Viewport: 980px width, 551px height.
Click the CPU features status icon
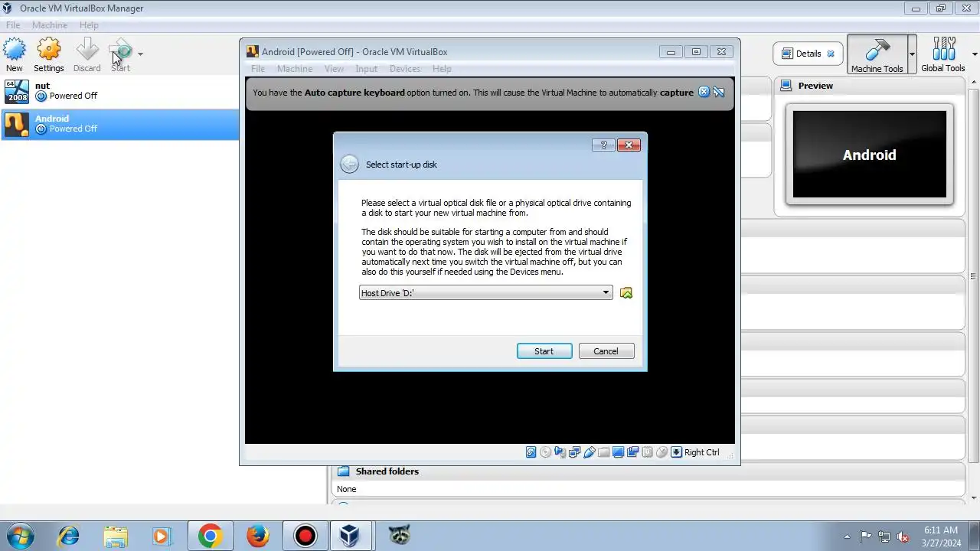647,452
